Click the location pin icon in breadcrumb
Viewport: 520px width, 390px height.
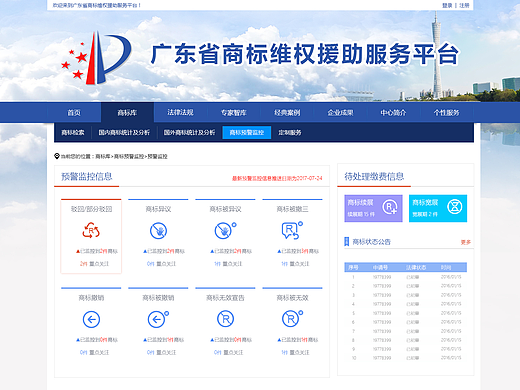point(57,156)
